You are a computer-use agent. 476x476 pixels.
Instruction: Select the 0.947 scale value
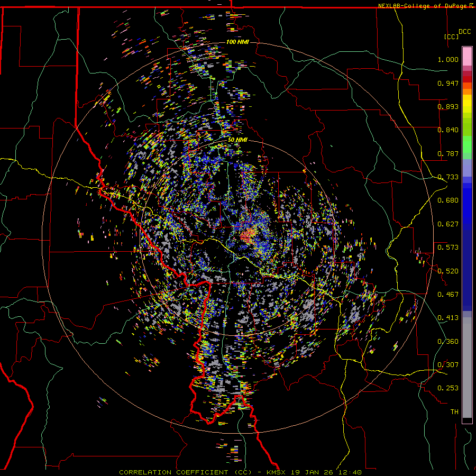tap(448, 83)
